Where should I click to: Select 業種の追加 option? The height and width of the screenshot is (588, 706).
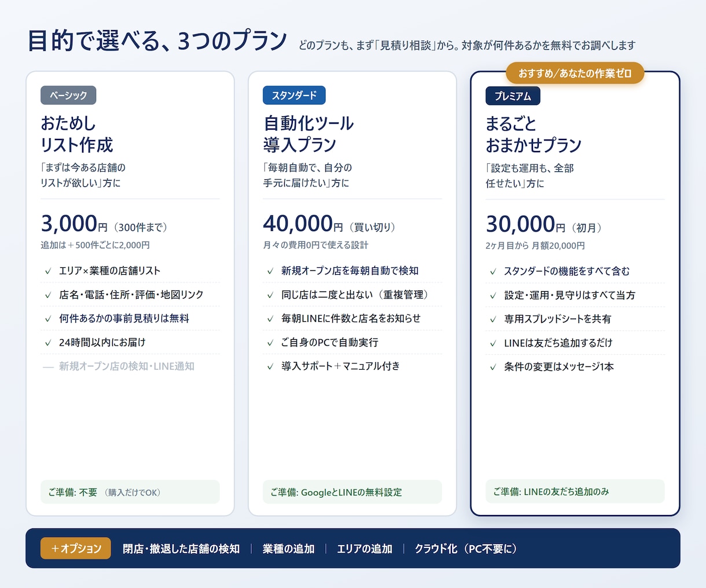(288, 549)
